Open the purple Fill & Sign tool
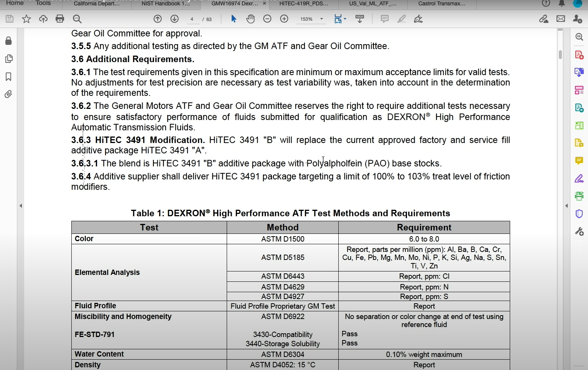This screenshot has width=588, height=370. pyautogui.click(x=579, y=178)
